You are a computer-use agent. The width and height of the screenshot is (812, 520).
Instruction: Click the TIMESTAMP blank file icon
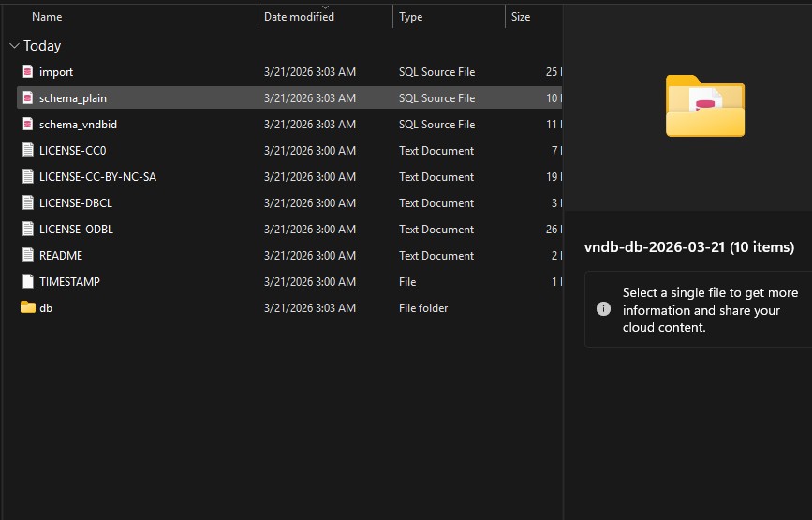[28, 282]
